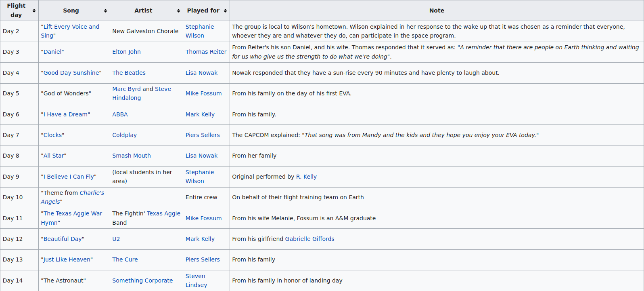
Task: Open The Cure artist link
Action: [x=125, y=259]
